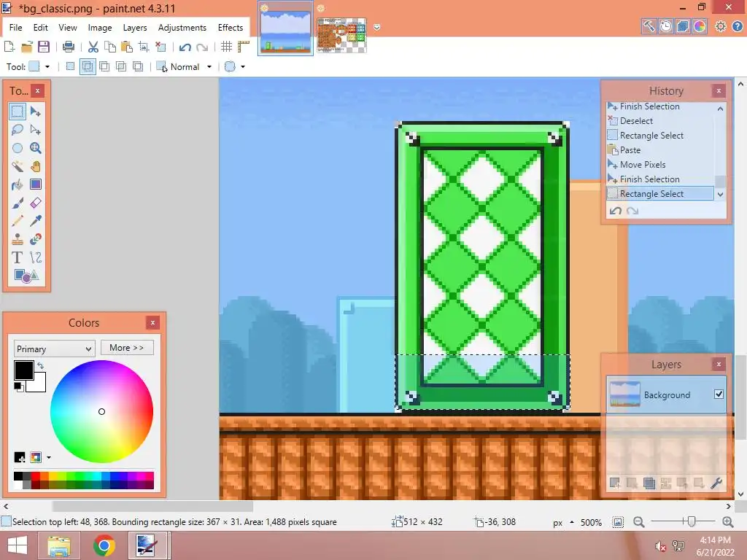This screenshot has width=747, height=560.
Task: Toggle the pixel grid
Action: pos(227,47)
